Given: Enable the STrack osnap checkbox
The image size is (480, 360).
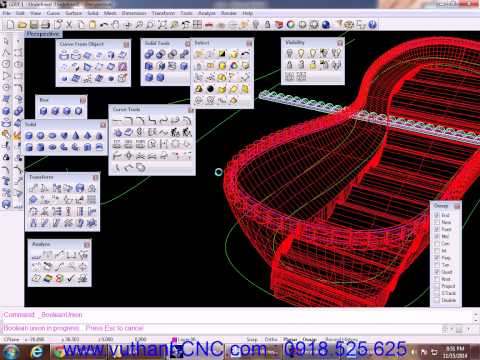Looking at the screenshot, I should [x=437, y=293].
